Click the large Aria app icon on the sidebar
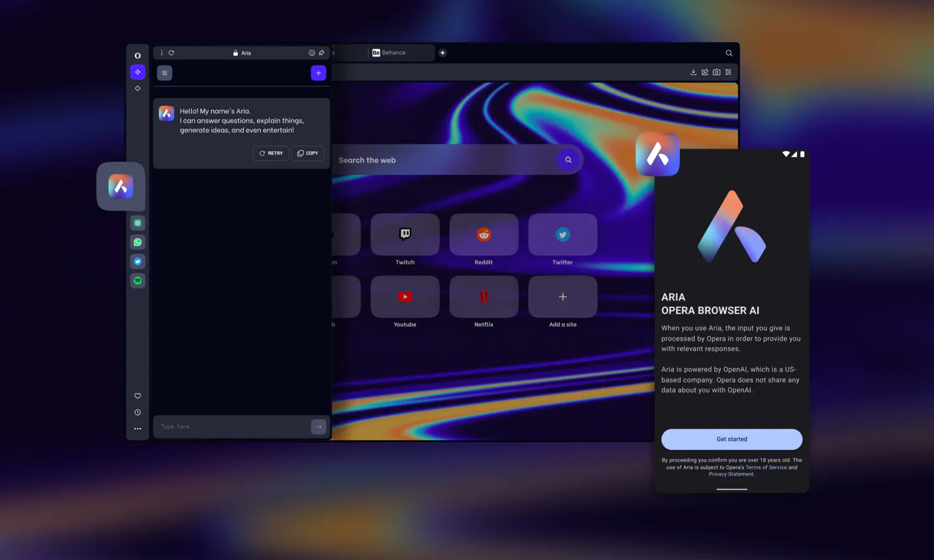Viewport: 934px width, 560px height. click(121, 186)
